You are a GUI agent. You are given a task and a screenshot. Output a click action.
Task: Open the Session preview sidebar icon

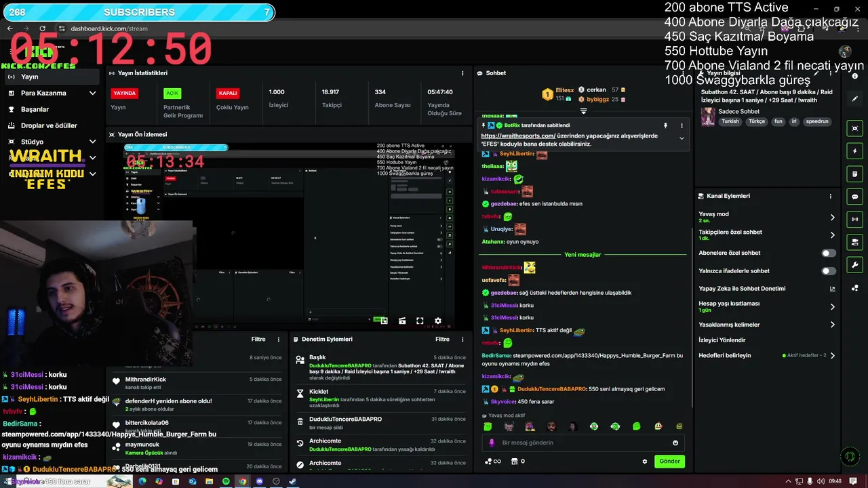[x=855, y=129]
